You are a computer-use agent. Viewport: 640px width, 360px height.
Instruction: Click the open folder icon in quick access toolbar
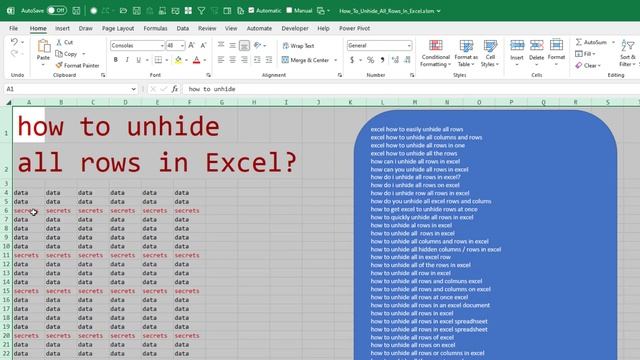pyautogui.click(x=123, y=11)
